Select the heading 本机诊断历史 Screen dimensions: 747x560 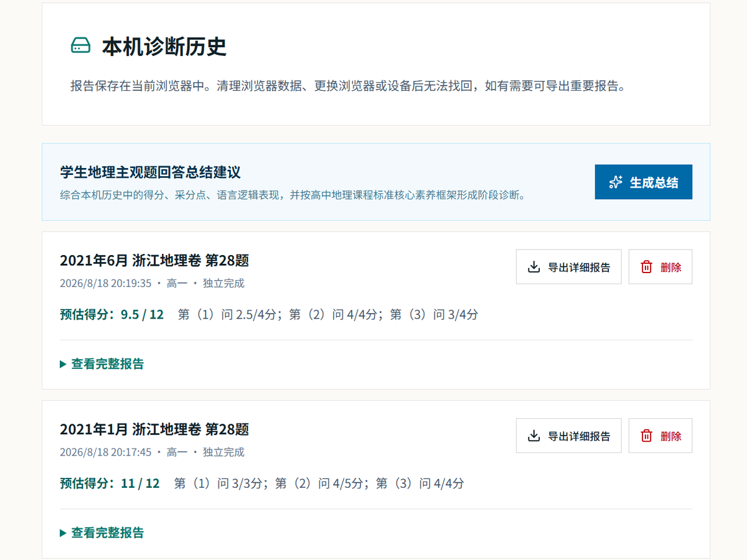click(164, 47)
